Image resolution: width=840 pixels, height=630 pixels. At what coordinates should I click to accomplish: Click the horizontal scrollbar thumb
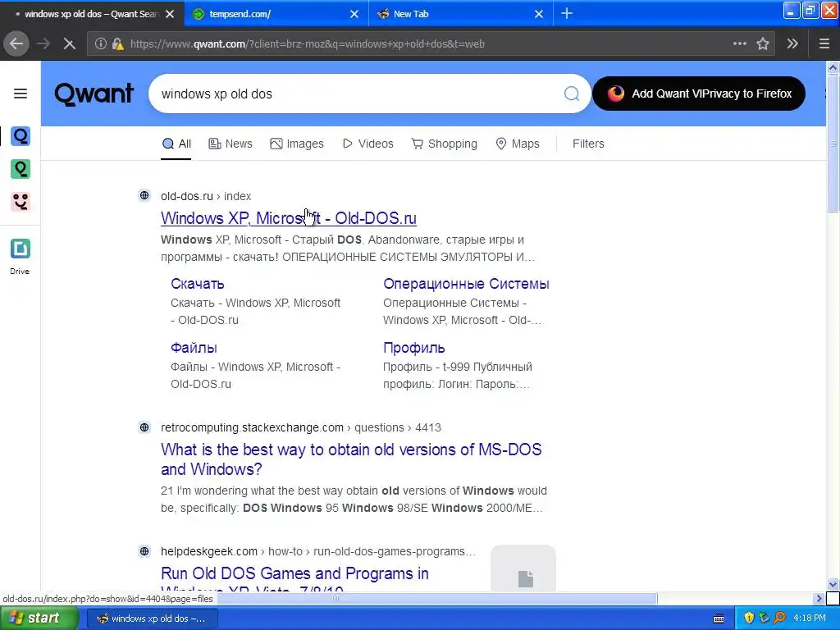(436, 598)
